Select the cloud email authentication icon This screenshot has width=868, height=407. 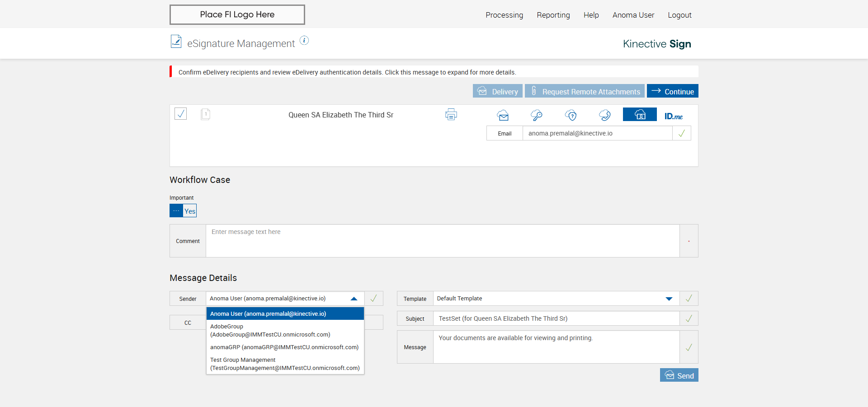tap(503, 116)
